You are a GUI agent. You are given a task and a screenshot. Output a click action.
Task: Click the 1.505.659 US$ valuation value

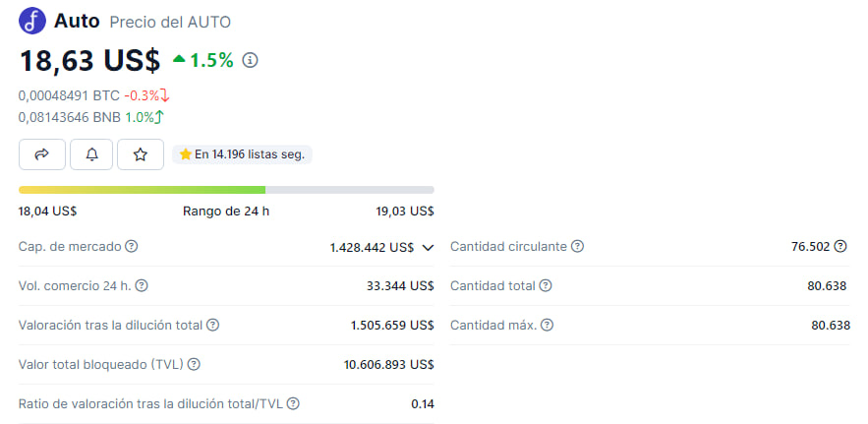(x=392, y=326)
